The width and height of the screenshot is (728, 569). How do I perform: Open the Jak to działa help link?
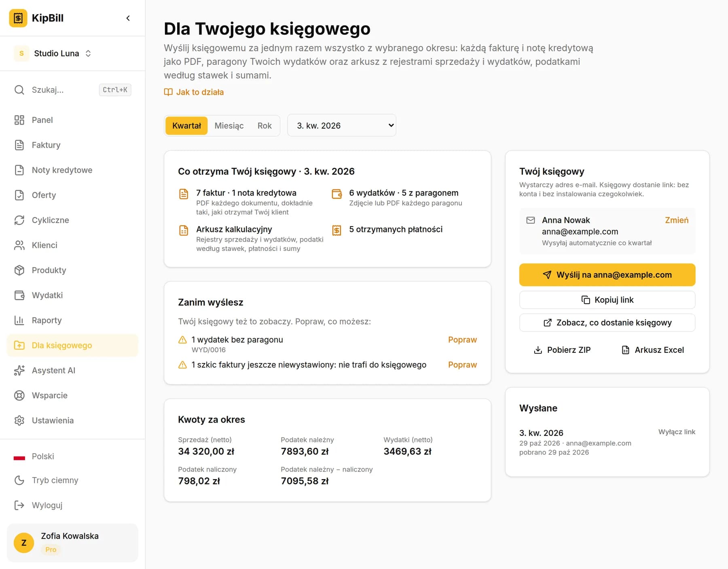tap(194, 92)
